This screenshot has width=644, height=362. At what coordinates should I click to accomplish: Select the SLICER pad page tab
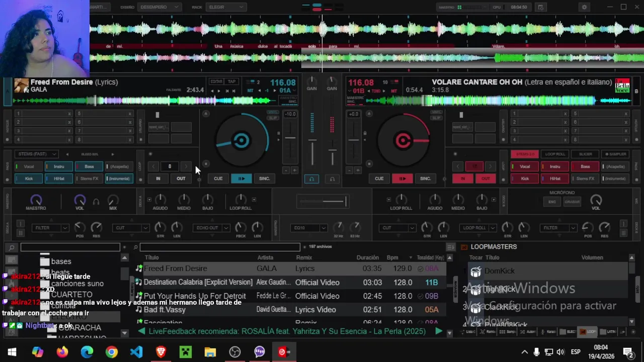click(586, 154)
